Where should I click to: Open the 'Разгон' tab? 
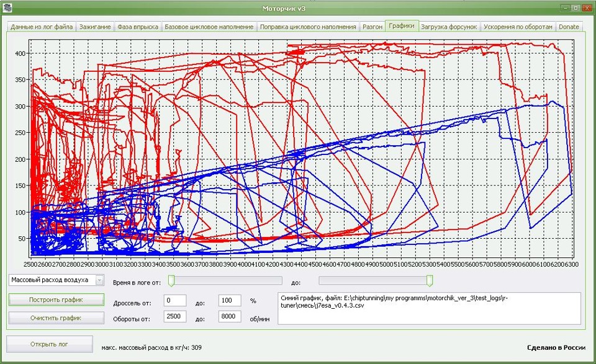[x=372, y=27]
